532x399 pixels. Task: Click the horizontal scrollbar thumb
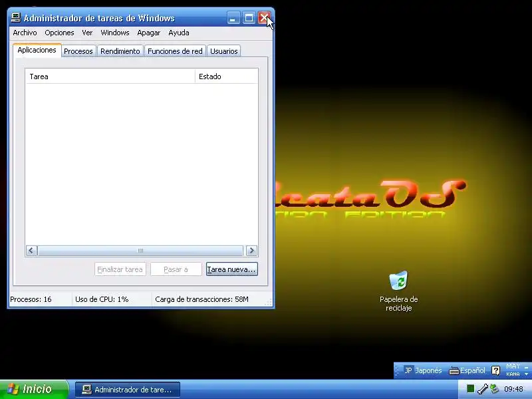[x=140, y=251]
